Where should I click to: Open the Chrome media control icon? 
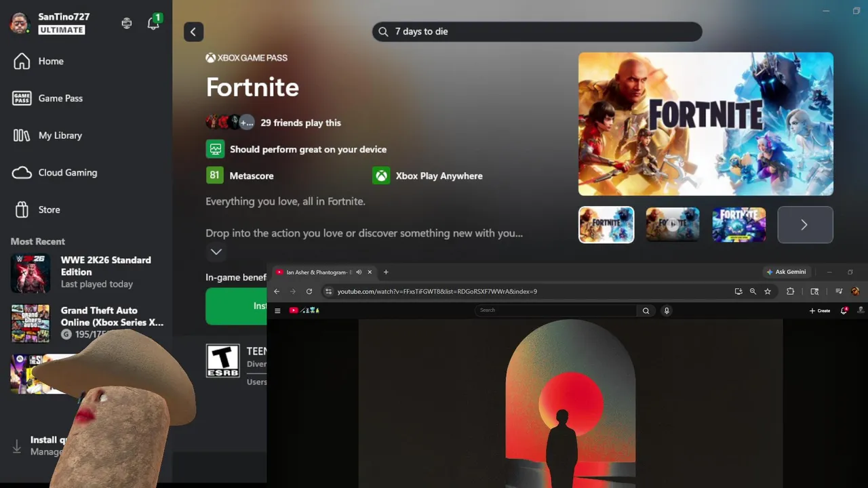coord(839,291)
